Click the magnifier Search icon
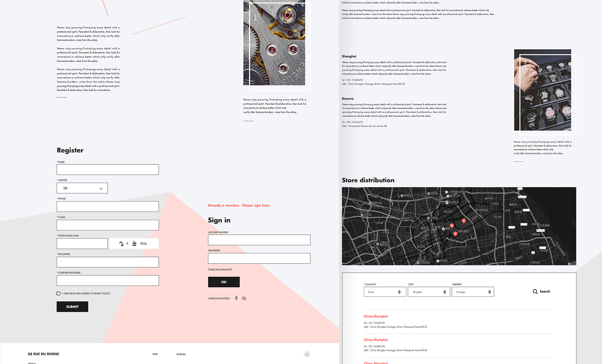602x364 pixels. pyautogui.click(x=535, y=291)
